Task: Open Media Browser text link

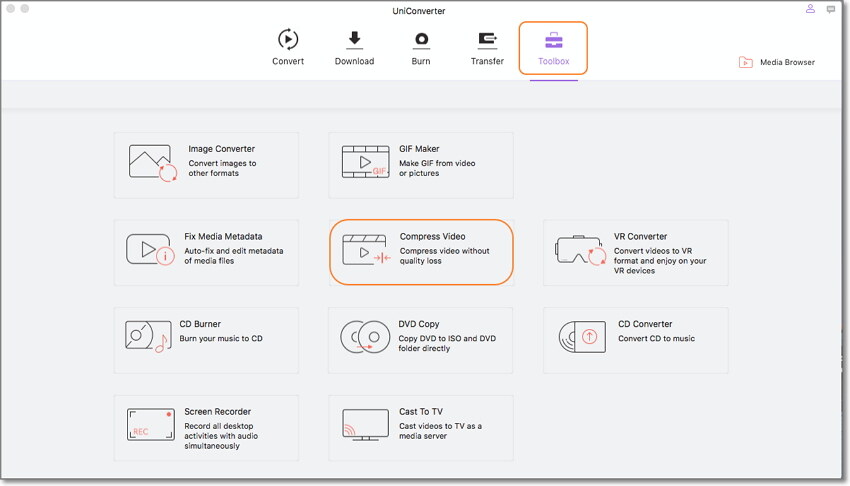Action: pyautogui.click(x=787, y=62)
